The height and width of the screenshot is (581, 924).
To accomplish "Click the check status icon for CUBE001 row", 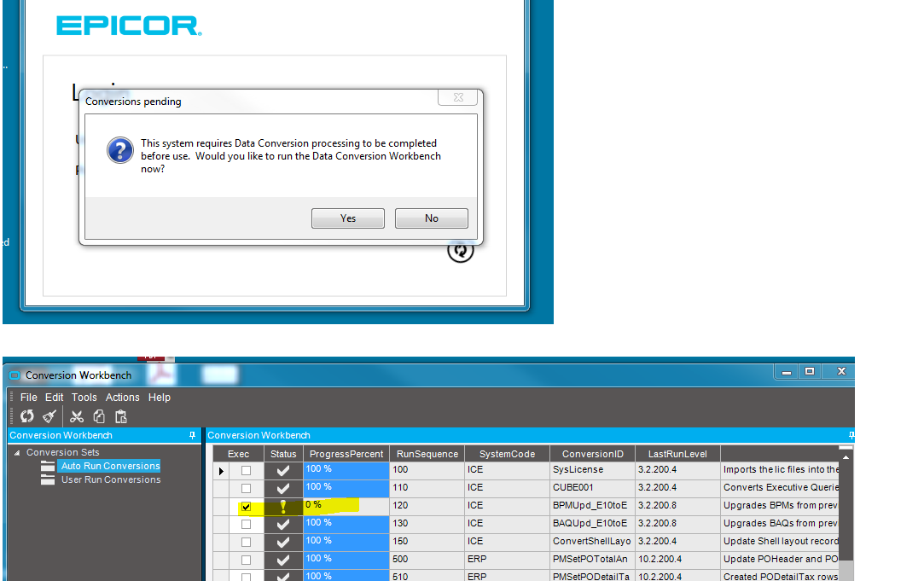I will [x=283, y=489].
